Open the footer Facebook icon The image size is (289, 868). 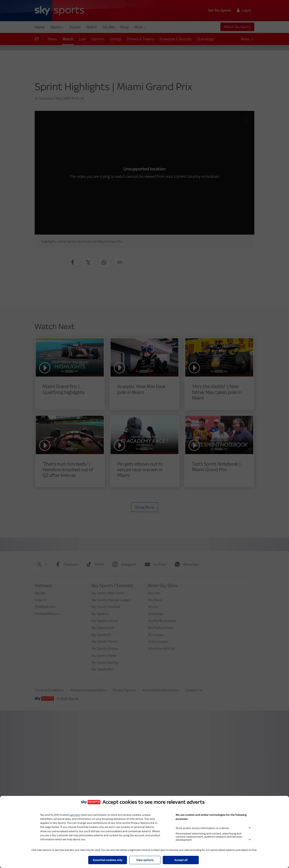58,564
